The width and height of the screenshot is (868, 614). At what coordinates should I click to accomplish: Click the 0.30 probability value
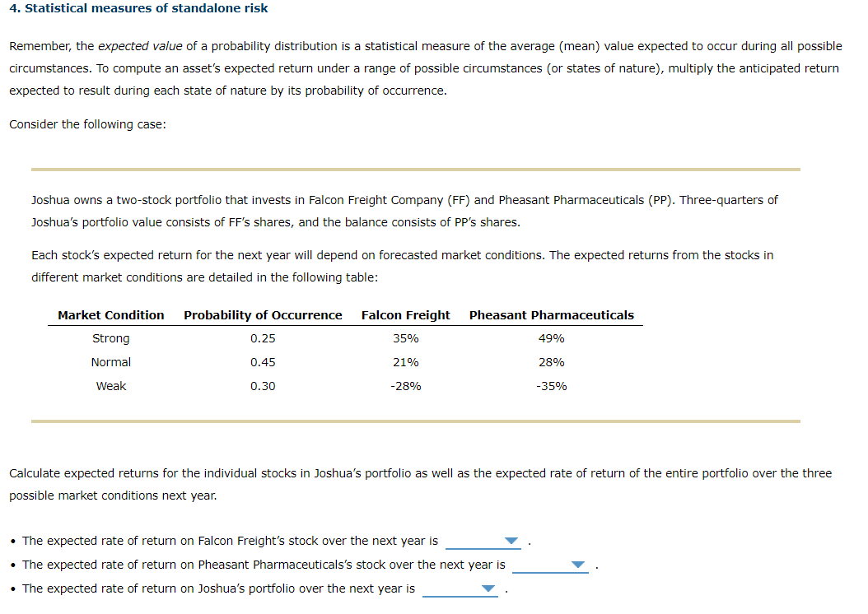(x=263, y=385)
